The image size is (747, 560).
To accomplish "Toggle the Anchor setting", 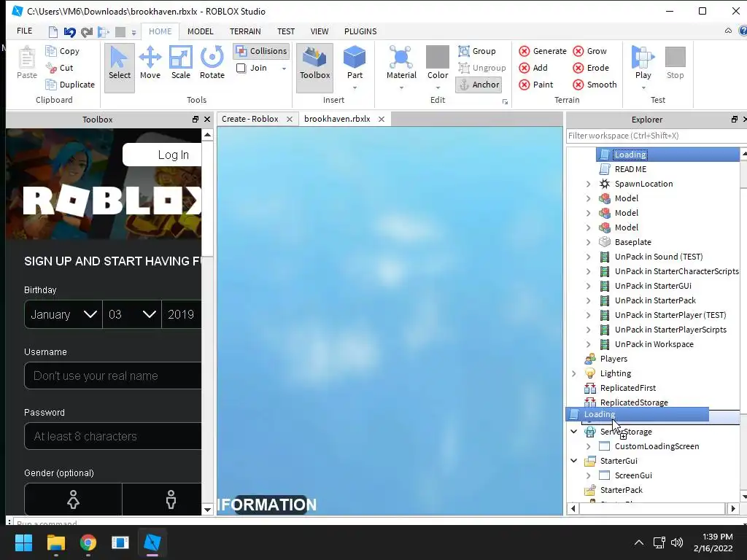I will [479, 85].
